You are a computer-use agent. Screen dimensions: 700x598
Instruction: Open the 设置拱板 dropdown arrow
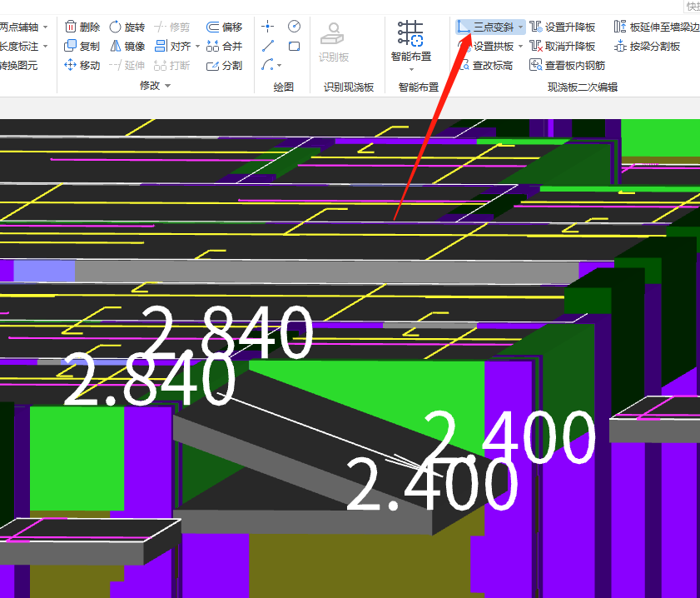pyautogui.click(x=520, y=47)
